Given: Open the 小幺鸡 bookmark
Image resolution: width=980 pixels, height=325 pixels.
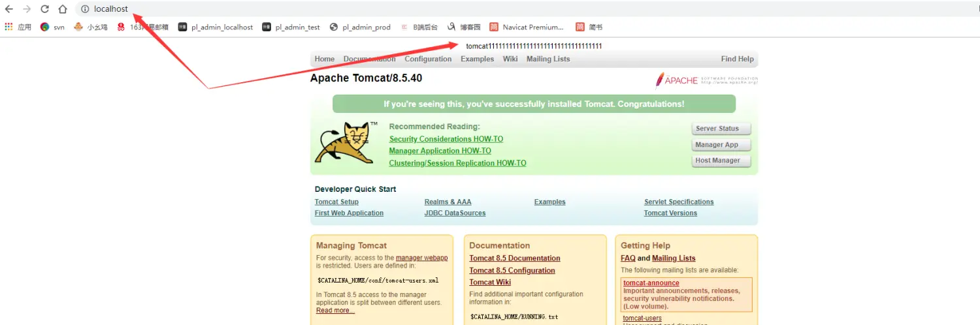Looking at the screenshot, I should pyautogui.click(x=91, y=27).
